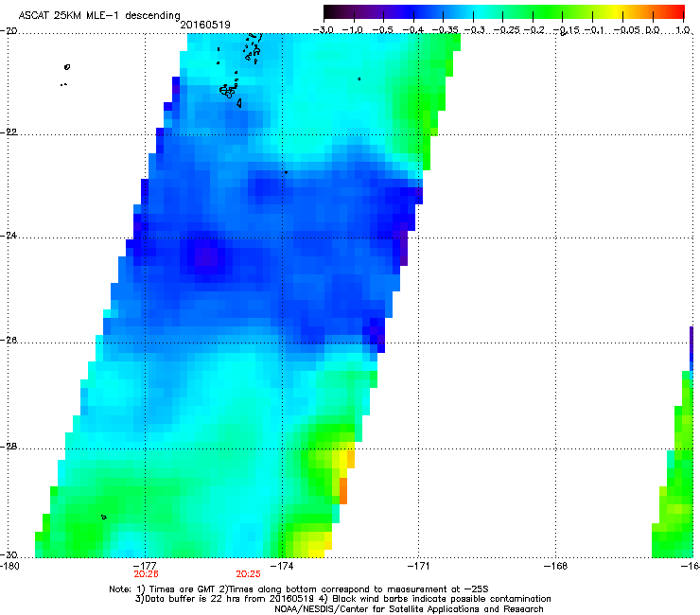Viewport: 700px width, 615px height.
Task: Click the -1.0 color bar label
Action: pos(353,30)
